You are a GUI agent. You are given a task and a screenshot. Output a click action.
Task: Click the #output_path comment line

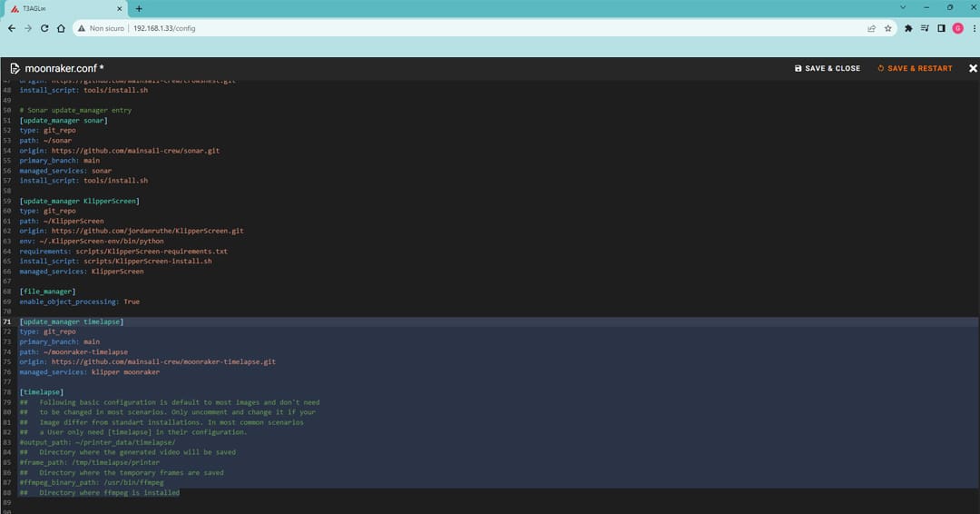97,442
